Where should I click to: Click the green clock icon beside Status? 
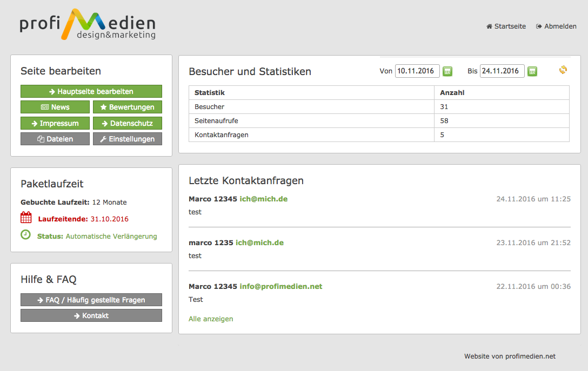pyautogui.click(x=25, y=234)
